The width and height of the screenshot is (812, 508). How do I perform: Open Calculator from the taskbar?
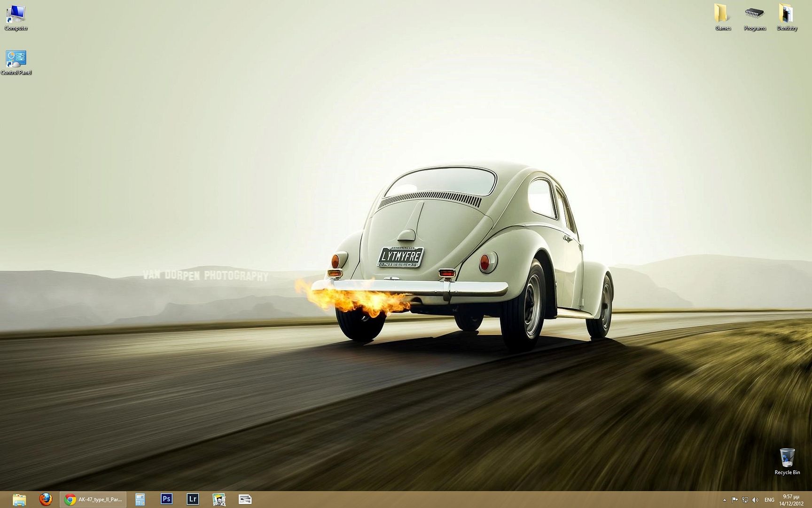pyautogui.click(x=140, y=500)
